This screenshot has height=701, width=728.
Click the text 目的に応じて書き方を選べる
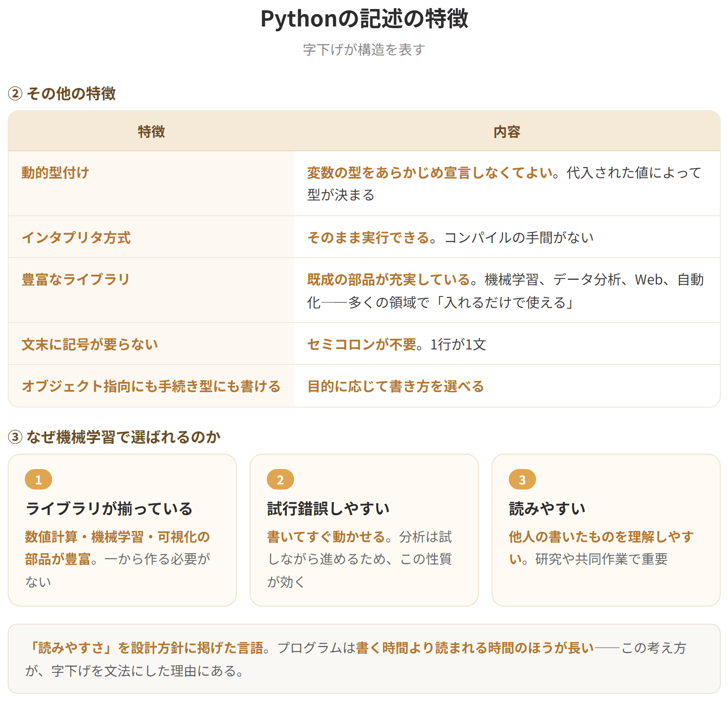tap(395, 386)
